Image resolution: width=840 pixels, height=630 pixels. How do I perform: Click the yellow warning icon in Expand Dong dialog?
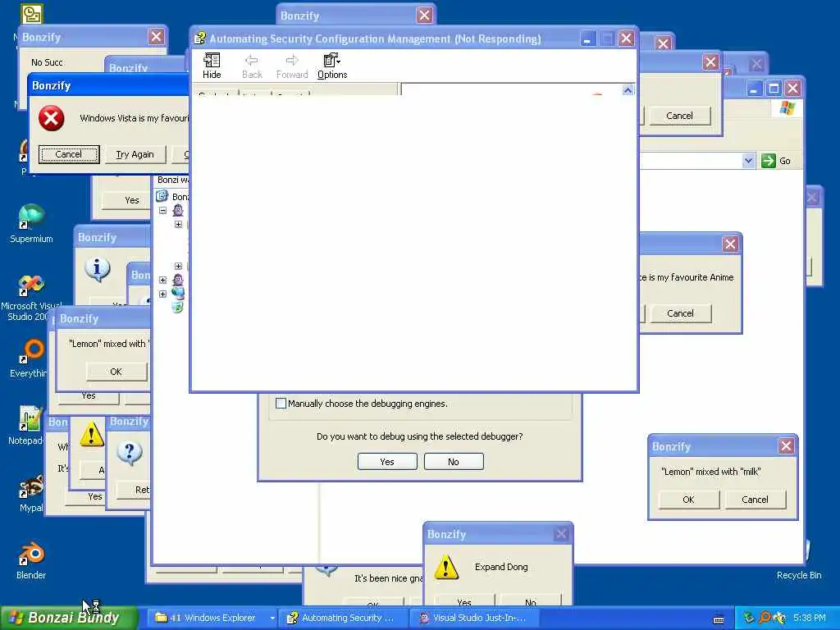445,567
